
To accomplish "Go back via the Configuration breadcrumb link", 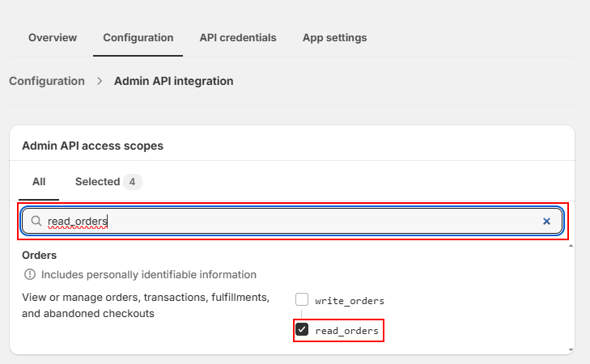I will (47, 81).
